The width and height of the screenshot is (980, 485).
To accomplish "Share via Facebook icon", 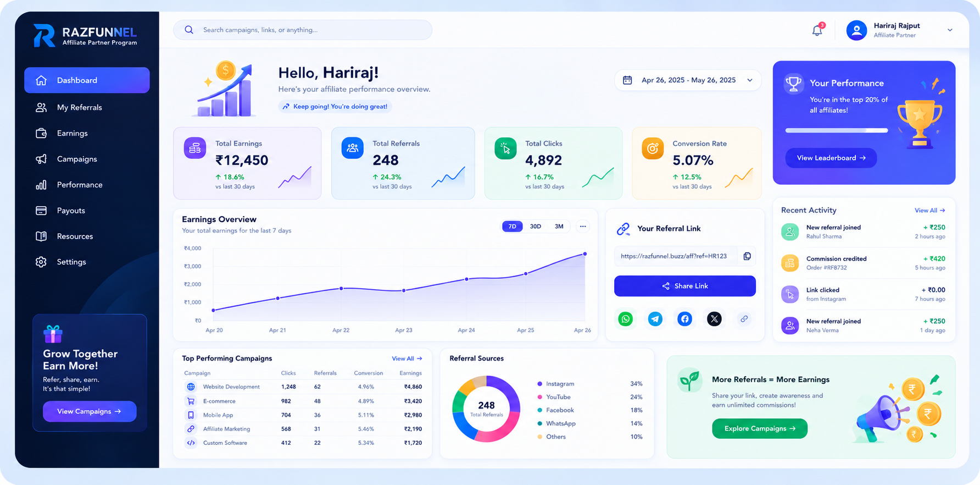I will (x=684, y=319).
